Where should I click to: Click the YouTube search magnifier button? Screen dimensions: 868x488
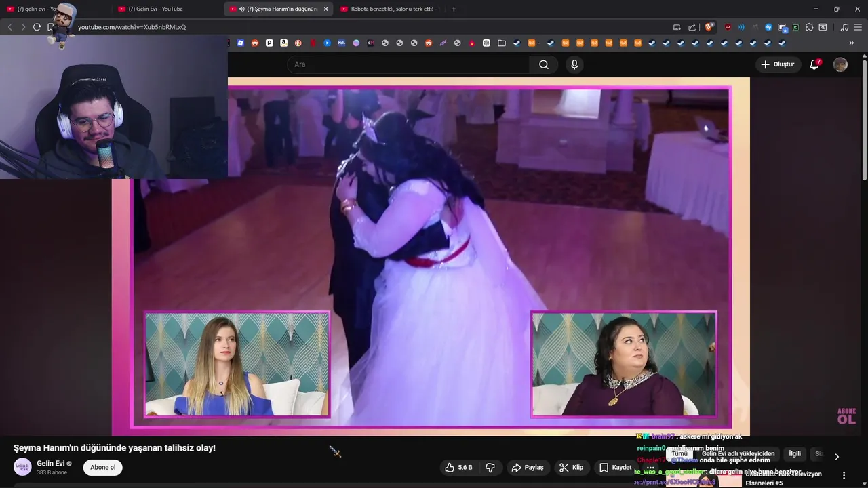pyautogui.click(x=544, y=64)
